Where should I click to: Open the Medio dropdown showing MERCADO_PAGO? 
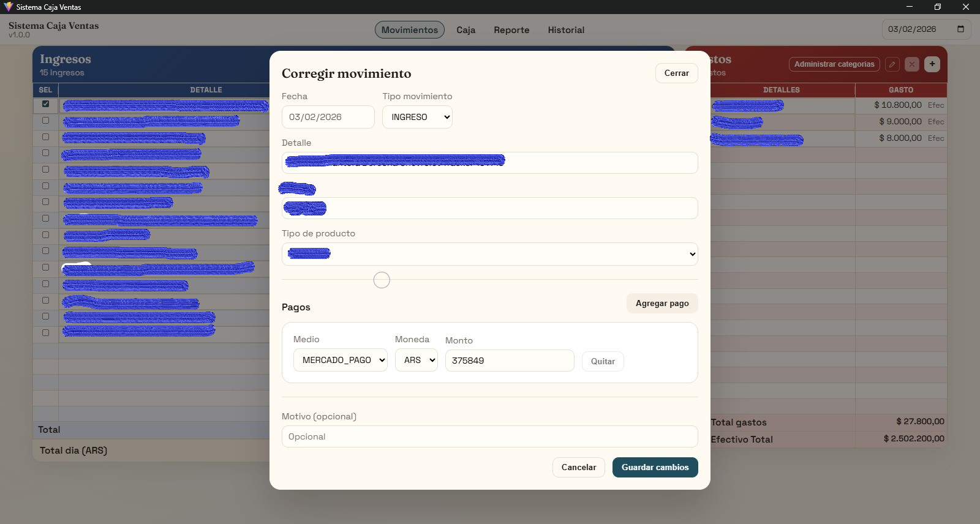click(340, 361)
